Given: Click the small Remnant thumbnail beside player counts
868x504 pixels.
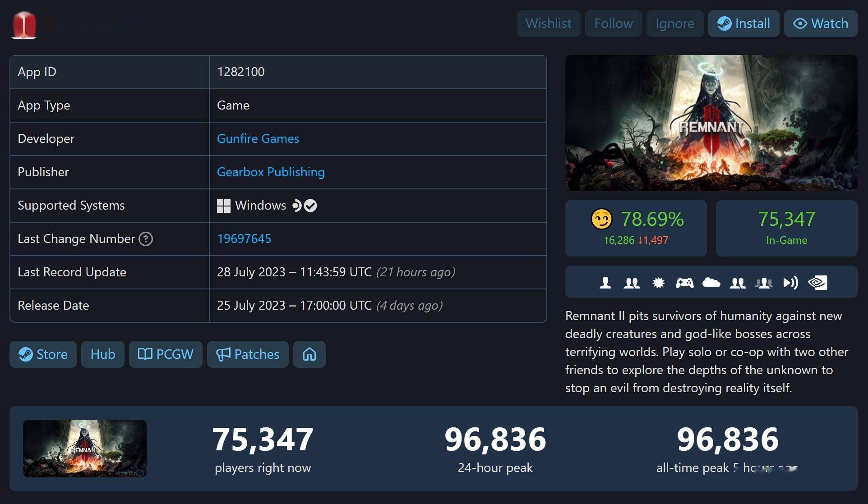Looking at the screenshot, I should click(85, 449).
